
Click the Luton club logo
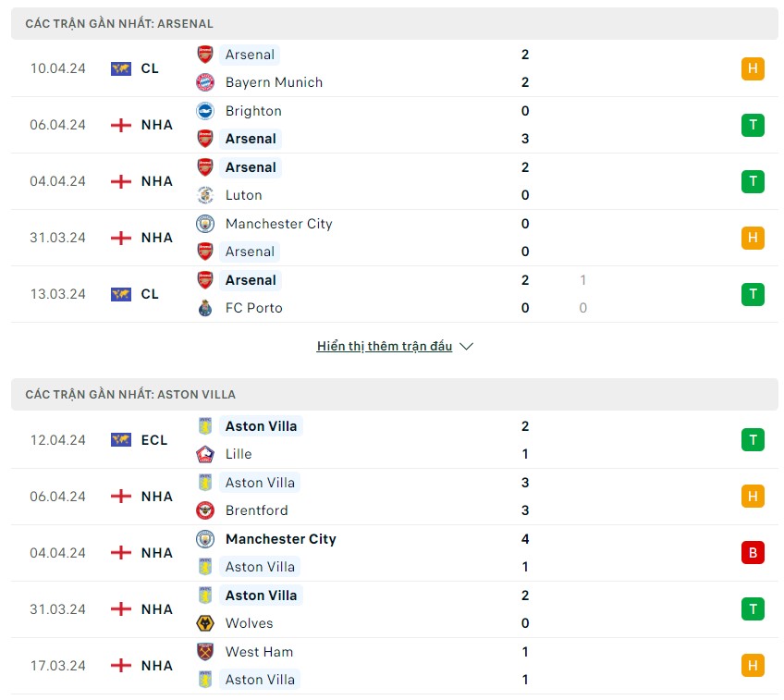[205, 195]
